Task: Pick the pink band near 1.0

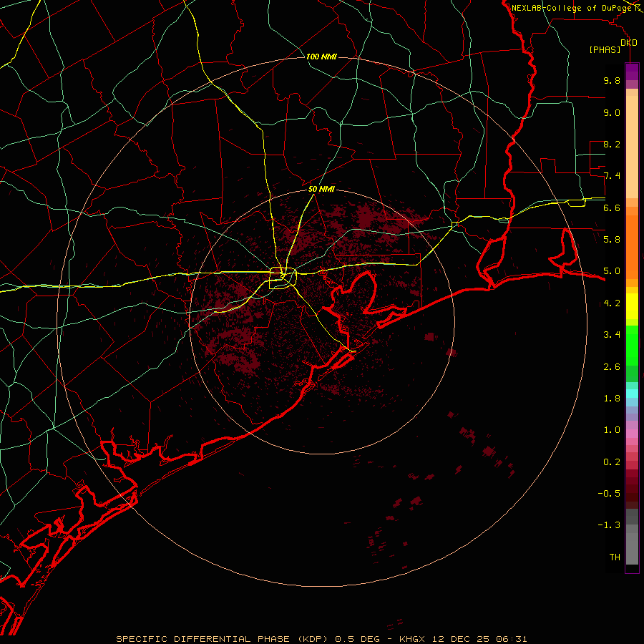Action: pyautogui.click(x=632, y=434)
